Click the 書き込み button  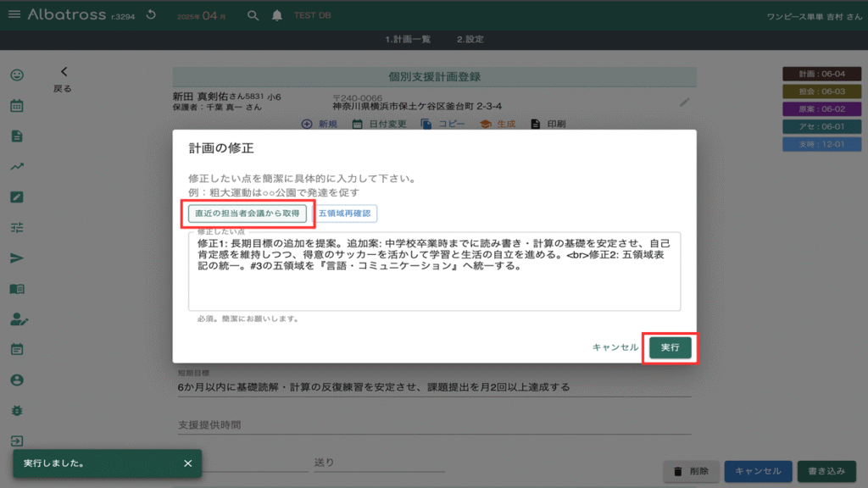point(826,471)
